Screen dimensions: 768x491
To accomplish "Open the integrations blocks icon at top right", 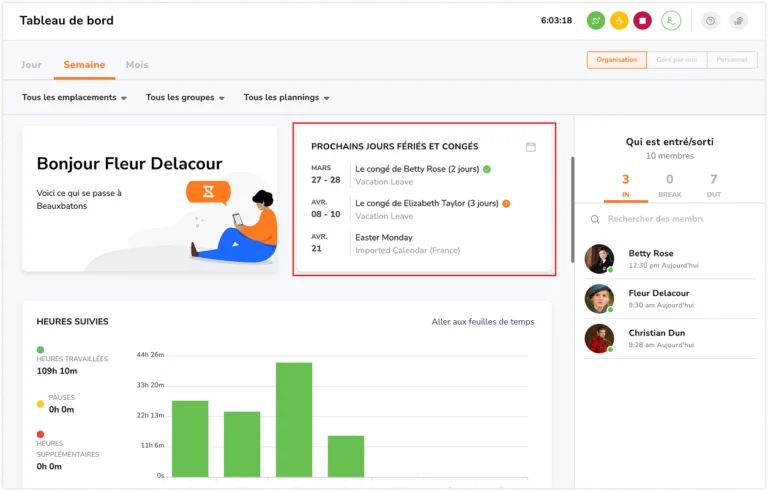I will pyautogui.click(x=739, y=21).
